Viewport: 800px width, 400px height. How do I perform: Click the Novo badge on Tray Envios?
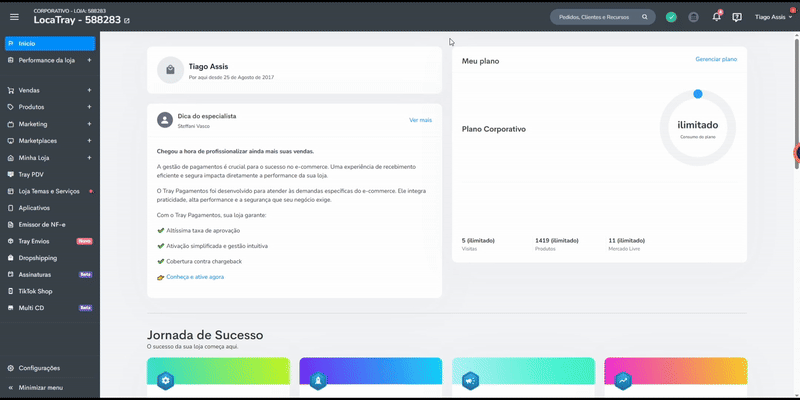coord(84,241)
